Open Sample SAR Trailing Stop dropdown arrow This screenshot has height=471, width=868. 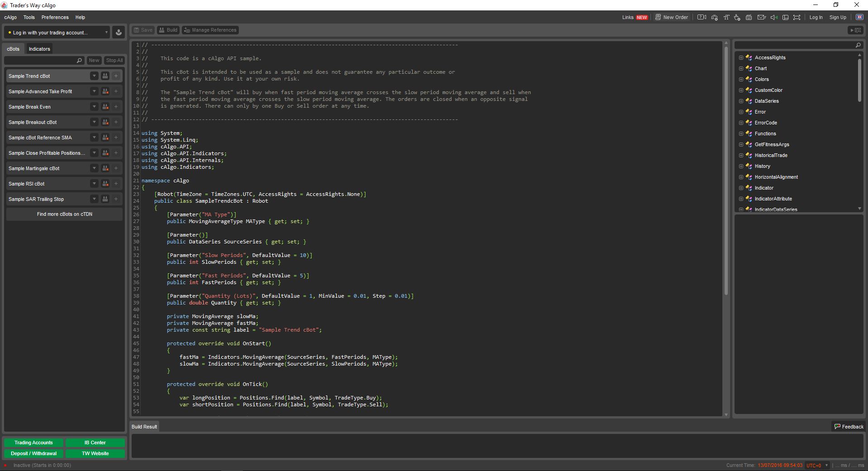(x=94, y=199)
